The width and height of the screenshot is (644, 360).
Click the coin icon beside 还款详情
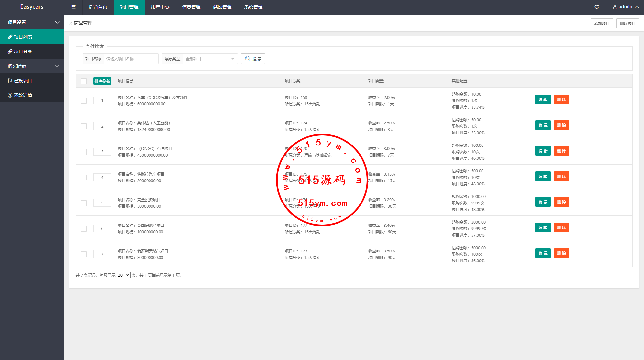tap(10, 95)
